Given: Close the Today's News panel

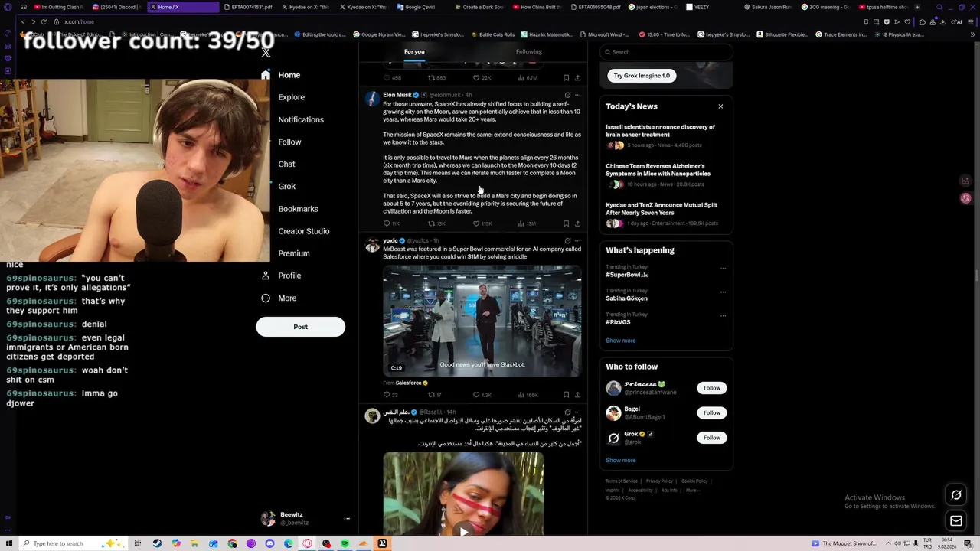Looking at the screenshot, I should coord(720,106).
